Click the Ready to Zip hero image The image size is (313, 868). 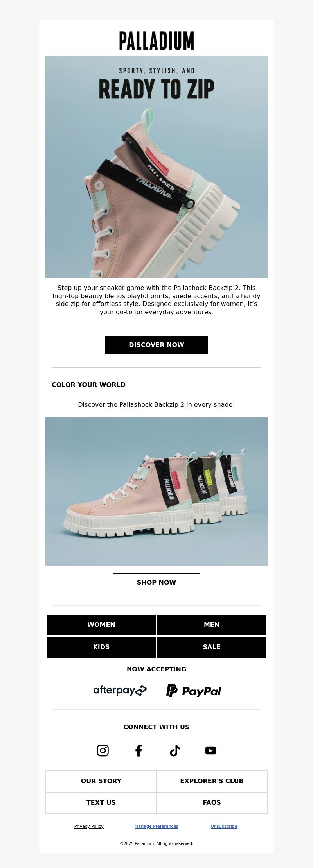click(x=156, y=167)
